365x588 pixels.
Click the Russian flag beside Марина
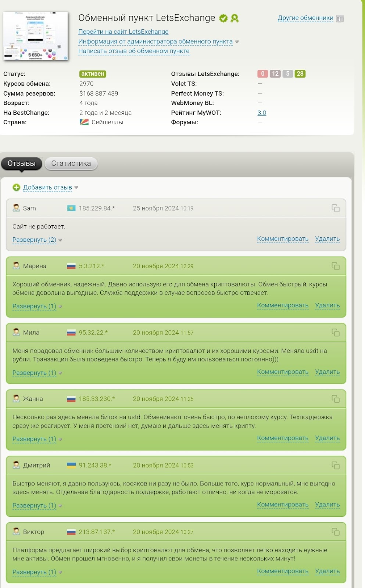point(71,266)
